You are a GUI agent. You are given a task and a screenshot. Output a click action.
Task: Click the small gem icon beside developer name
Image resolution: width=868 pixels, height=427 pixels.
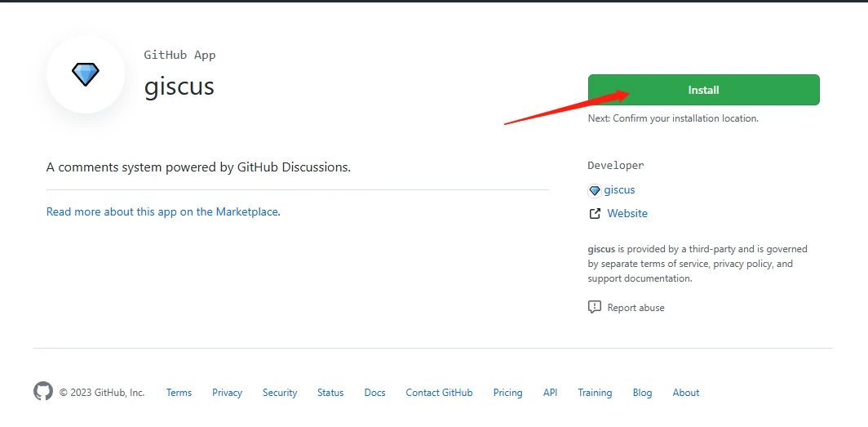(594, 190)
